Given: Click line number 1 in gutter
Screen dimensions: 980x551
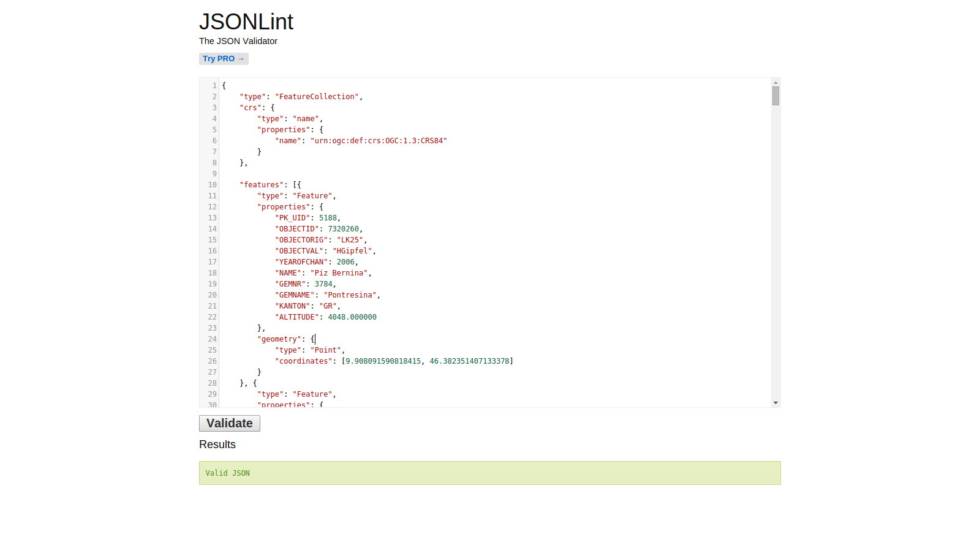Looking at the screenshot, I should [x=214, y=86].
